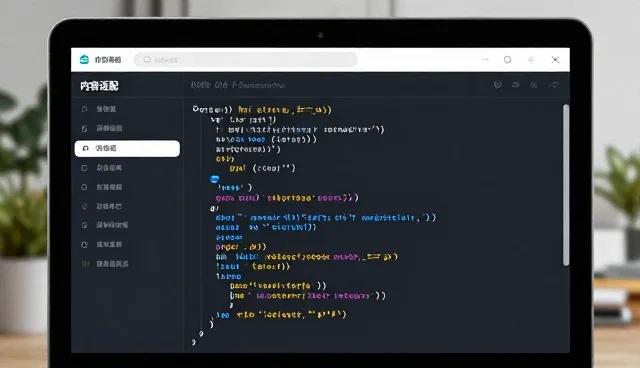Viewport: 640px width, 368px height.
Task: Click the second icon in editor header toolbar
Action: pyautogui.click(x=516, y=84)
